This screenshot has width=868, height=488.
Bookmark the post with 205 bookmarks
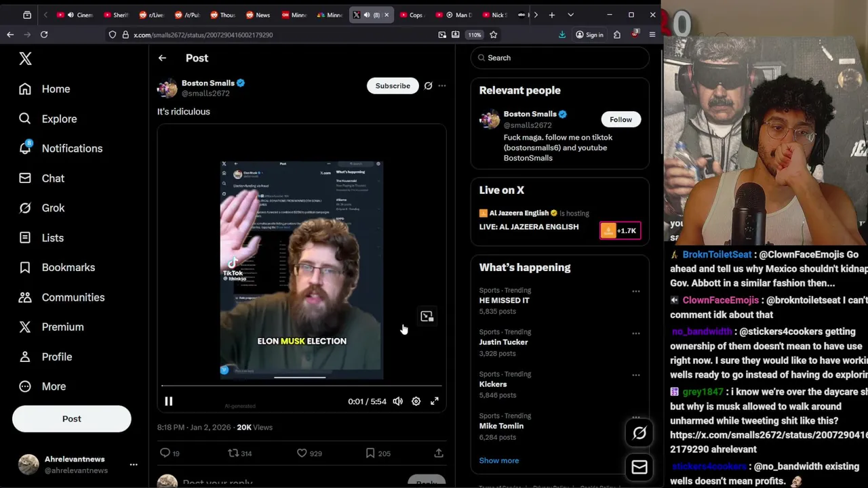pyautogui.click(x=378, y=453)
